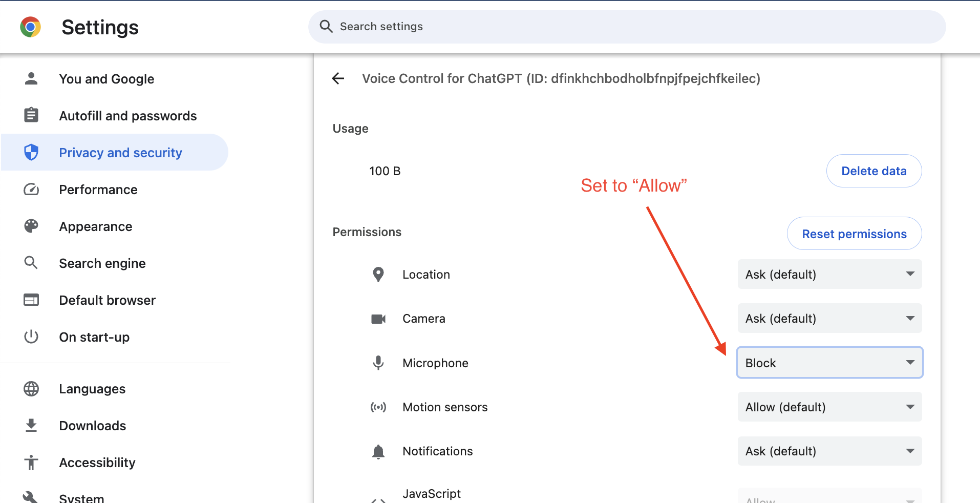980x503 pixels.
Task: Click the magnifier icon in search bar
Action: click(x=326, y=26)
